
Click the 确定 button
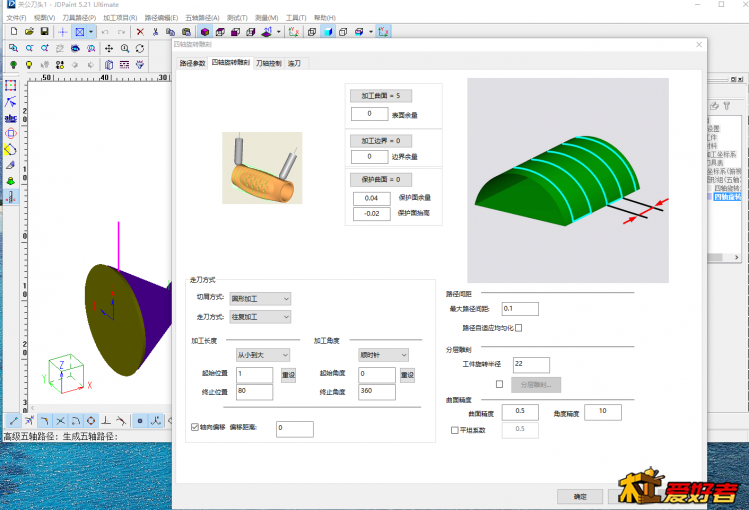point(580,497)
